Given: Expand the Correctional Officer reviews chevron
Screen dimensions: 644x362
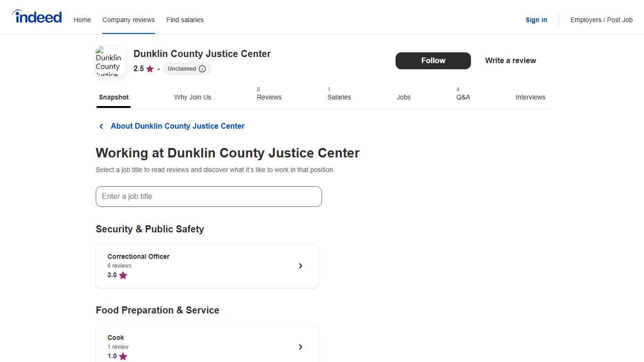Looking at the screenshot, I should 300,265.
